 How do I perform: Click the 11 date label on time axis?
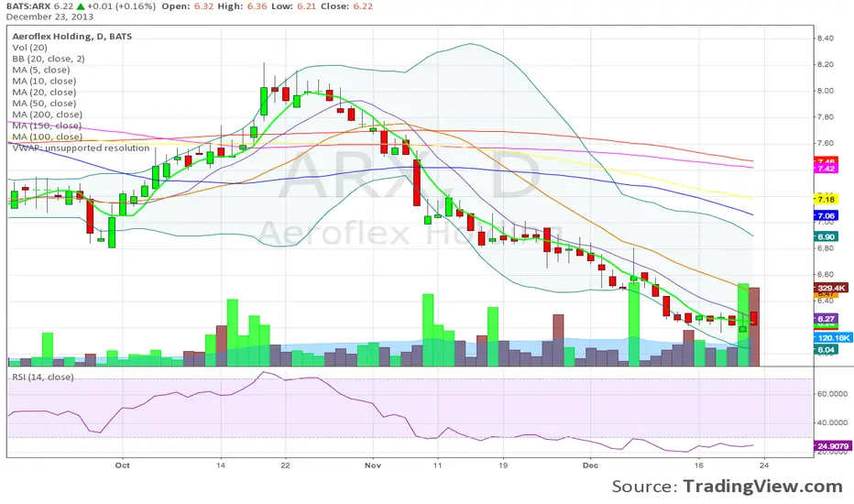[437, 466]
